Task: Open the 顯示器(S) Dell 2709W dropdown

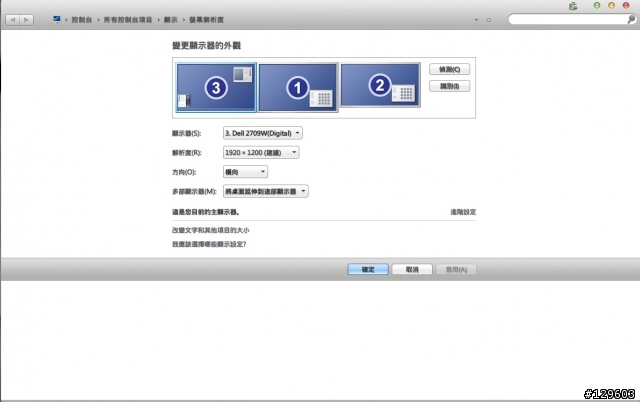Action: click(x=262, y=133)
